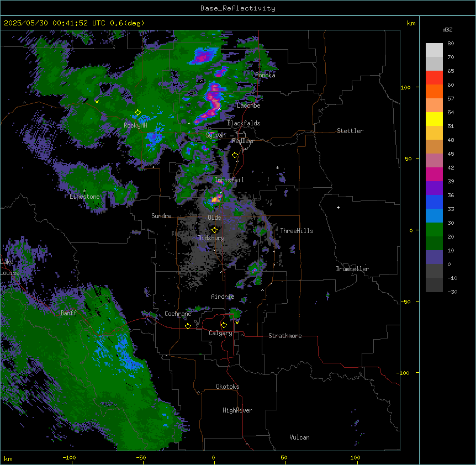The height and width of the screenshot is (465, 476).
Task: Pick the bright green swatch between 20 and 30
Action: (x=434, y=230)
